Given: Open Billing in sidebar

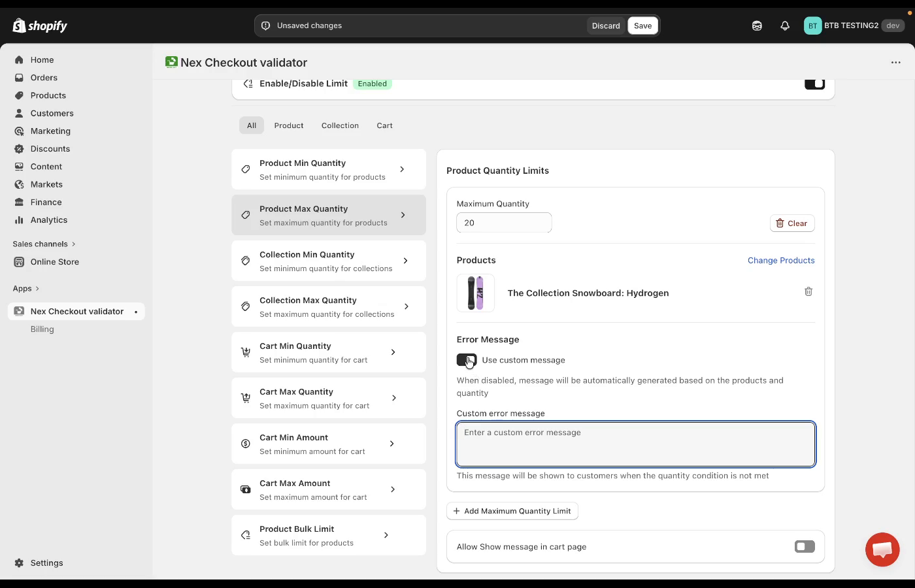Looking at the screenshot, I should coord(42,329).
